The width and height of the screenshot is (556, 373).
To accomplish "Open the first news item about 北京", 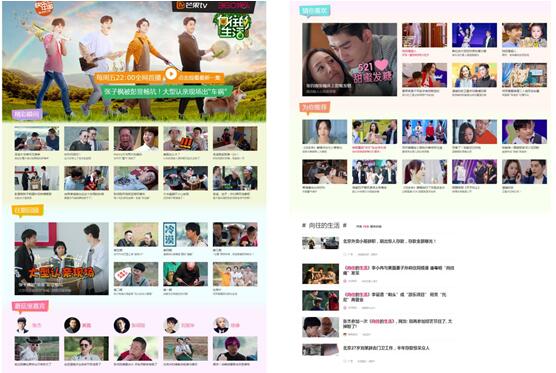I will pos(389,241).
